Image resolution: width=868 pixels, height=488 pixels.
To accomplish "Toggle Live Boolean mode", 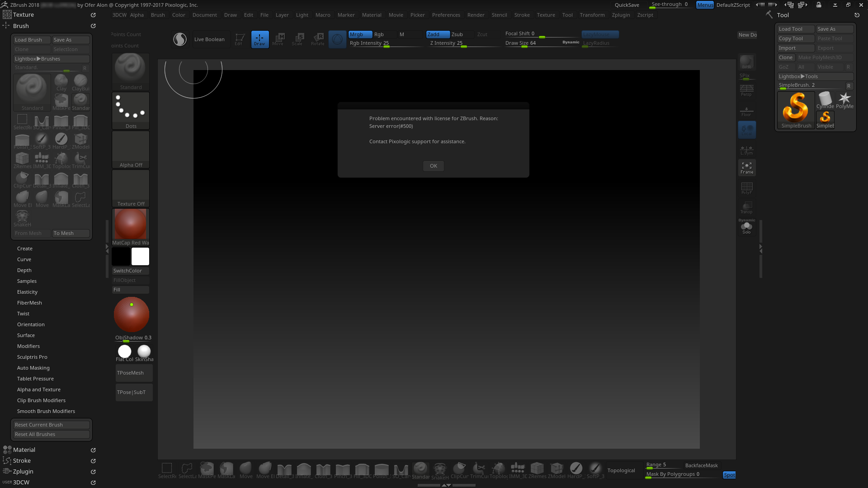I will (x=209, y=39).
